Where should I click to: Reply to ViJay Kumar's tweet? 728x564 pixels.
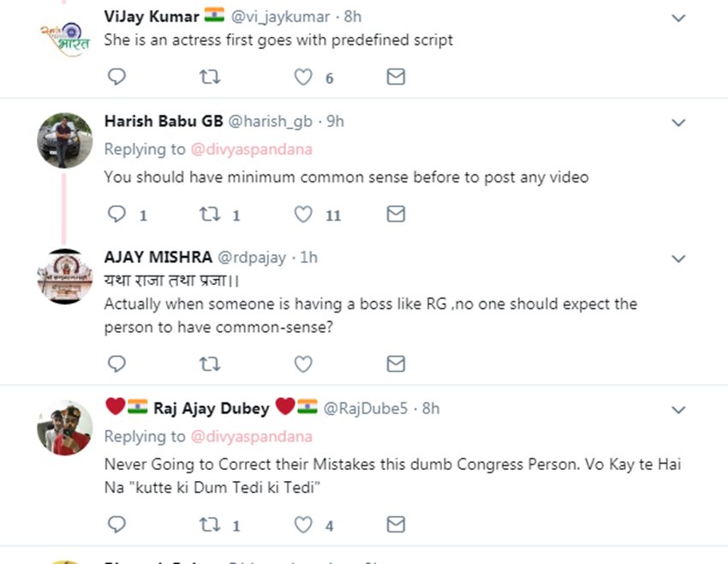point(117,77)
